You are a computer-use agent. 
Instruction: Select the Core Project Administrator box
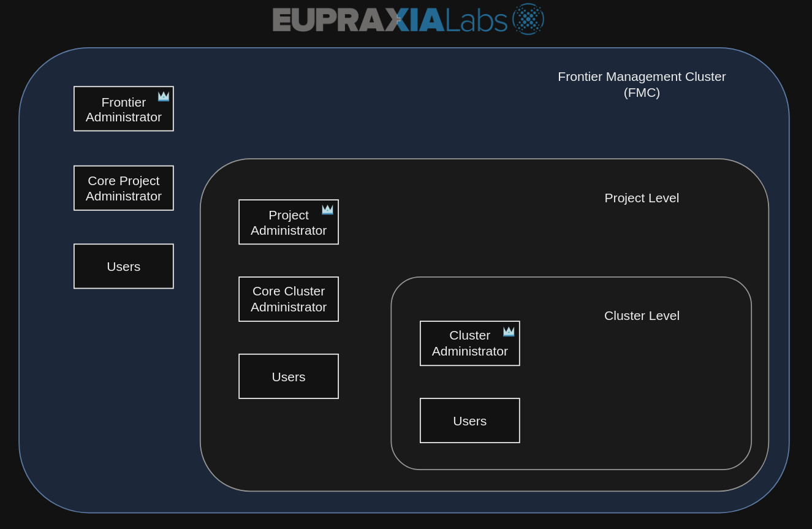coord(124,188)
